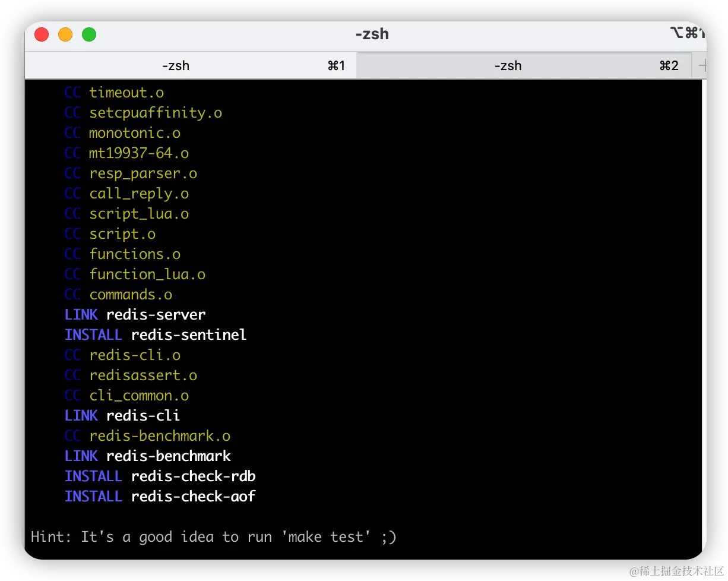Switch to the second -zsh tab
Image resolution: width=728 pixels, height=581 pixels.
click(x=524, y=65)
